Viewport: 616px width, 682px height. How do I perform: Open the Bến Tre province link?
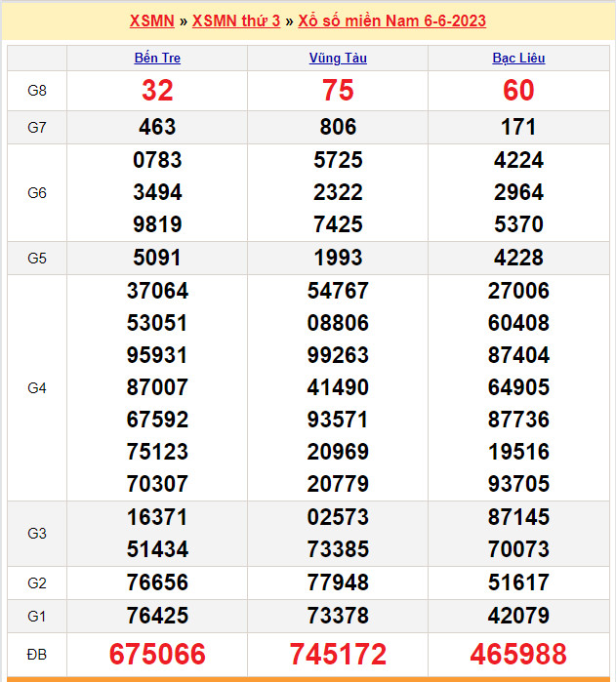coord(157,58)
